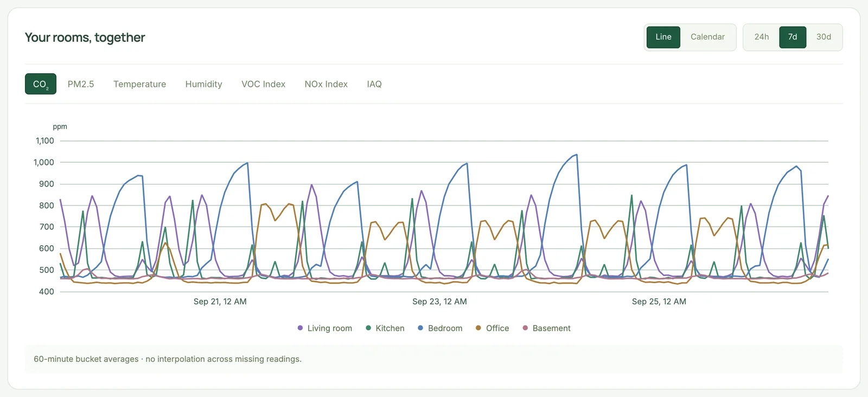Select the 30d time range
This screenshot has width=868, height=397.
coord(824,37)
